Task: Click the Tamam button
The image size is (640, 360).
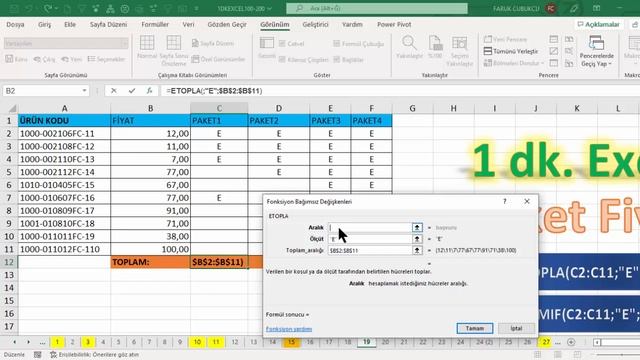Action: tap(474, 328)
